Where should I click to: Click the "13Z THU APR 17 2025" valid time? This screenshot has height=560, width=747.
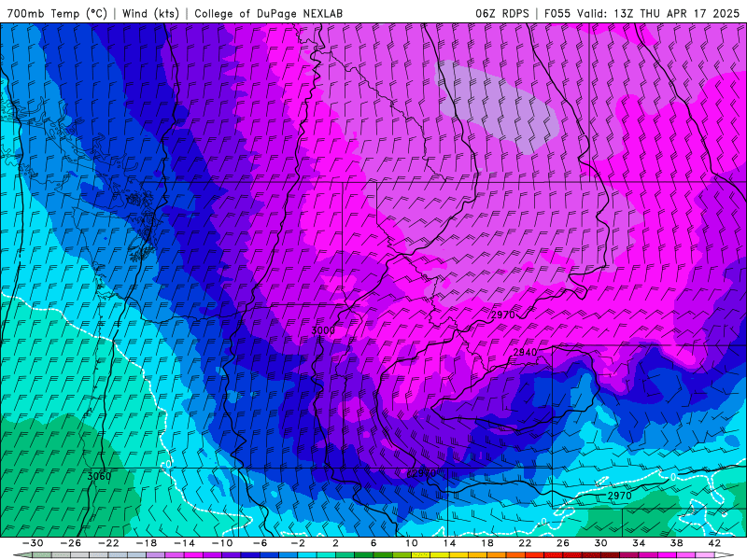(676, 14)
